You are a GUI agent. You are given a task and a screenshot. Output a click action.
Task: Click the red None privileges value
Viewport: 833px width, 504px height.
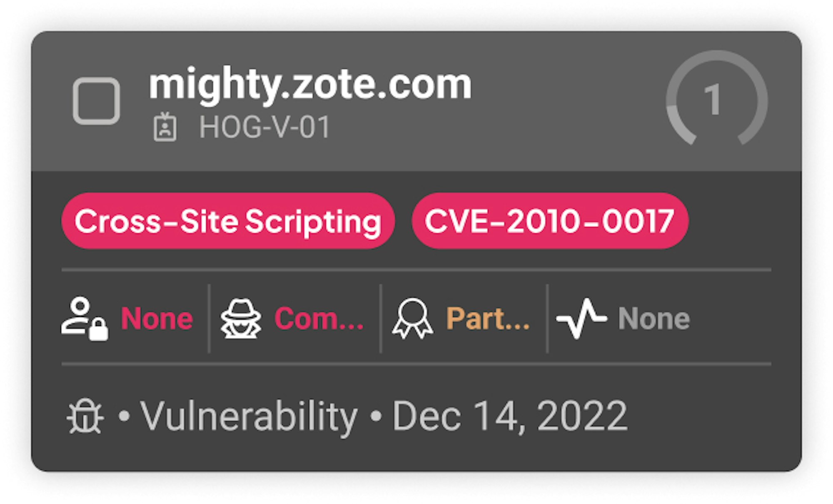pyautogui.click(x=157, y=319)
